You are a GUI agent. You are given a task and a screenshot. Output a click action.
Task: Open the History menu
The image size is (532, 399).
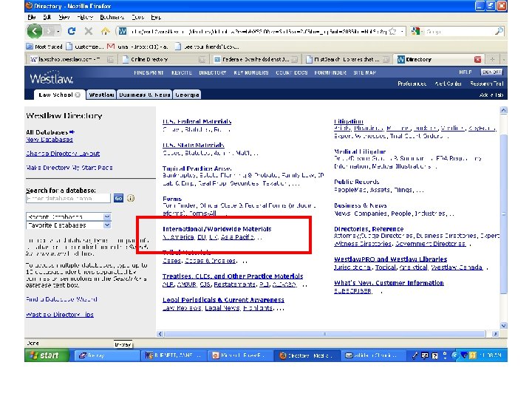pos(85,17)
